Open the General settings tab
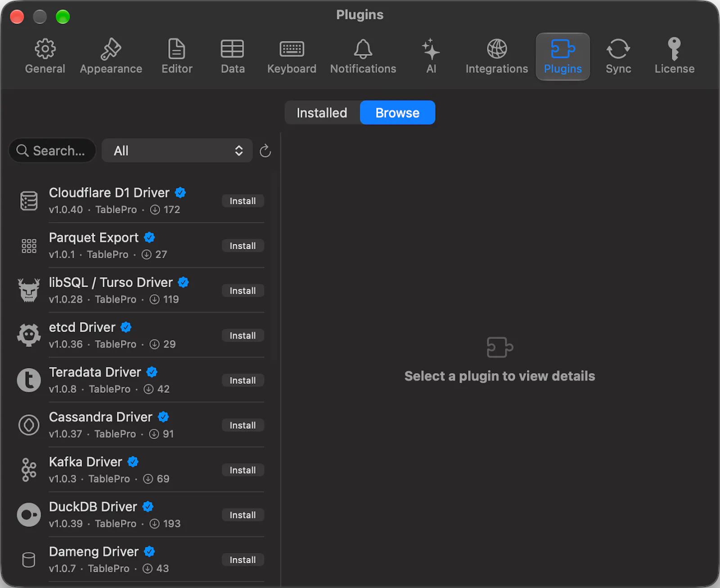 point(45,57)
